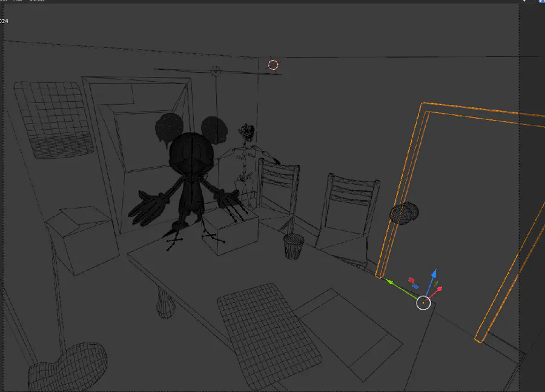Click the red plane handle of the gizmo
545x392 pixels.
click(412, 280)
